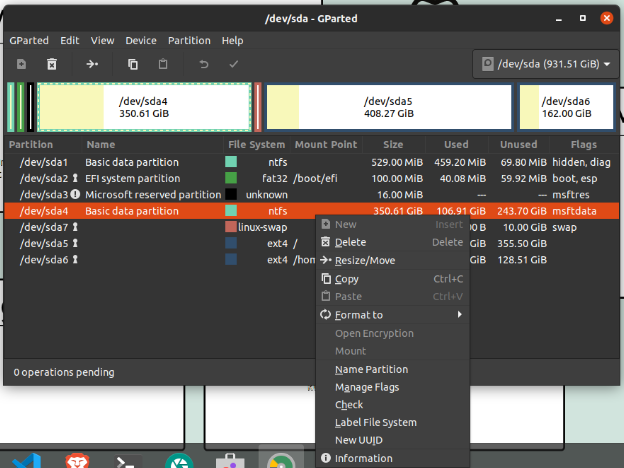The image size is (624, 468).
Task: Click the Paste partition toolbar icon
Action: (163, 64)
